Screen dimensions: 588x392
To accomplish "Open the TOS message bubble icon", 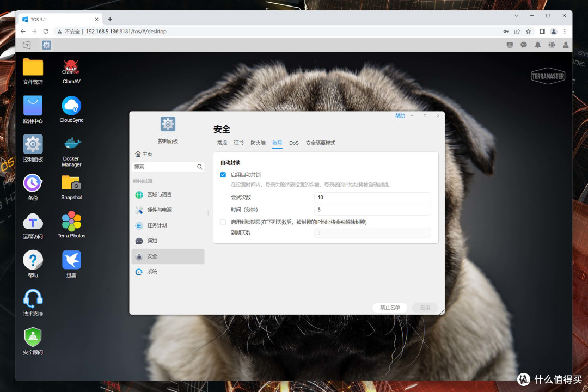I will (524, 45).
